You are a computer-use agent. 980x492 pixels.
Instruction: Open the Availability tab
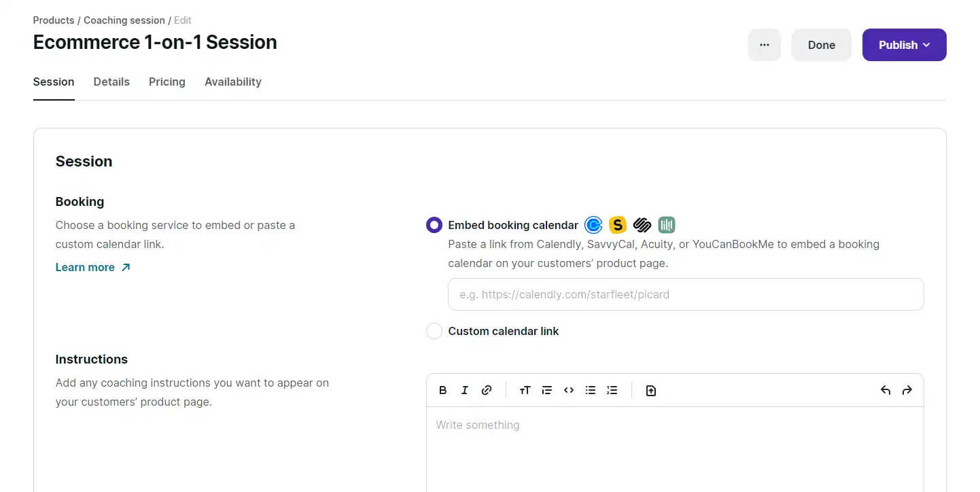(233, 82)
